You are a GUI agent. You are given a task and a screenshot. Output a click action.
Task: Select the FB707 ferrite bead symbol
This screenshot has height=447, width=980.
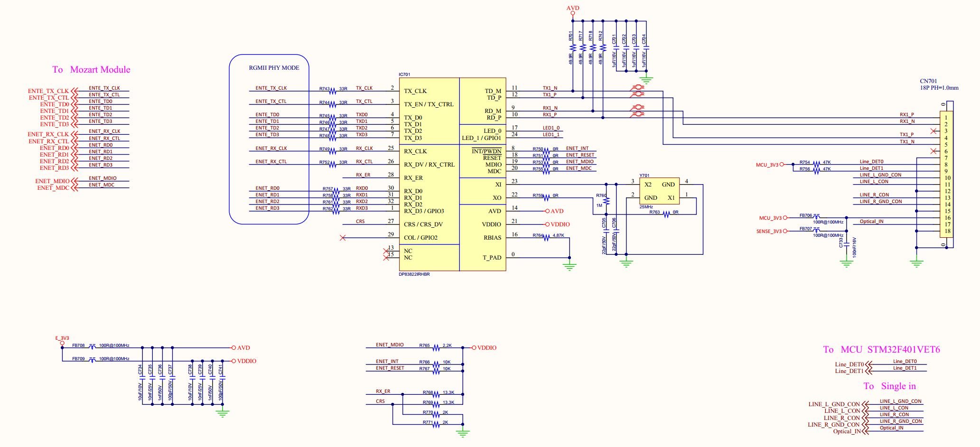(x=816, y=231)
